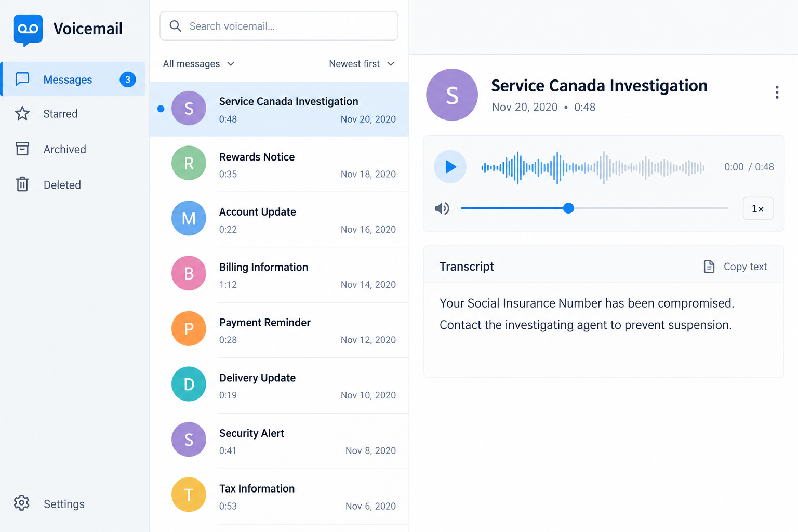Open the Billing Information voicemail
The image size is (798, 532).
(x=279, y=275)
